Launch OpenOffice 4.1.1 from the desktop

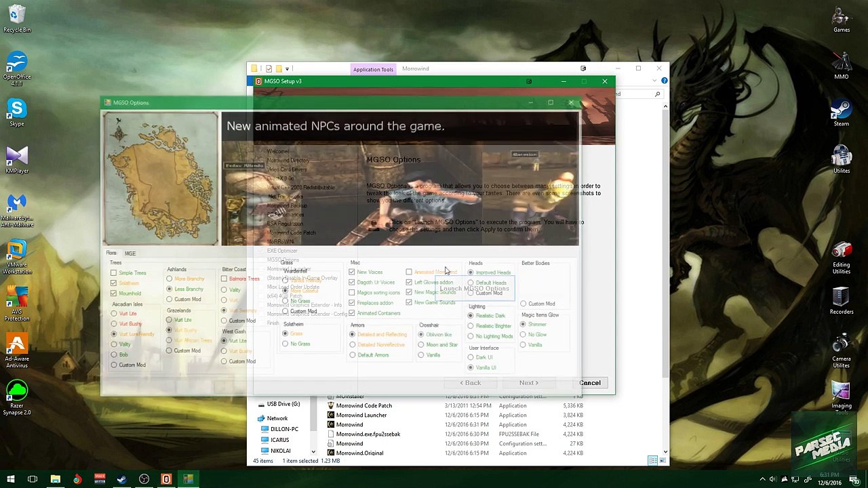click(x=17, y=70)
